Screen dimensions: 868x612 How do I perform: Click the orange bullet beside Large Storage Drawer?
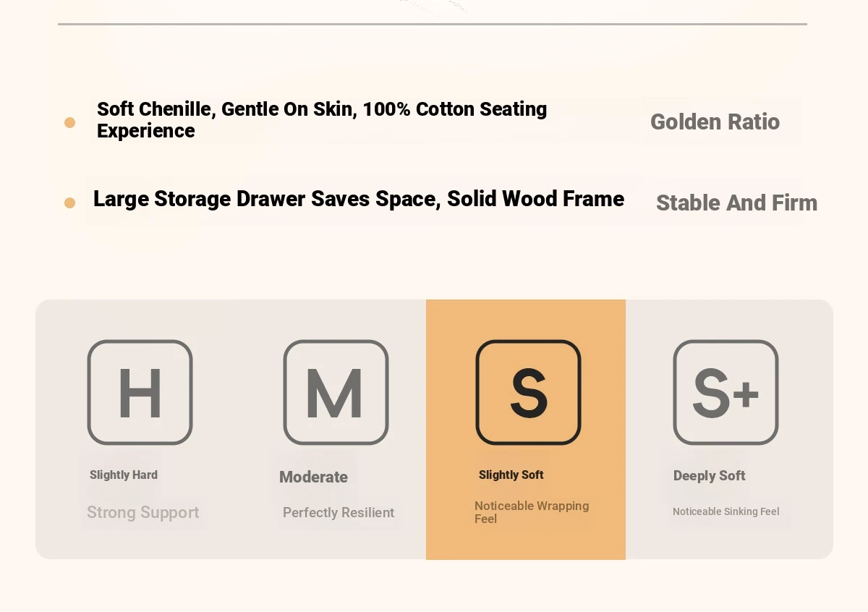[x=69, y=203]
